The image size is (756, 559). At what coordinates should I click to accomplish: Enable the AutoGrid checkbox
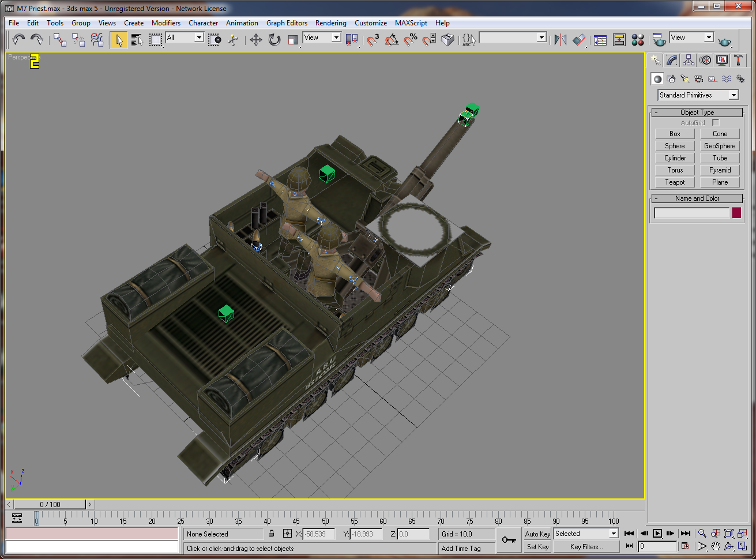pyautogui.click(x=716, y=123)
